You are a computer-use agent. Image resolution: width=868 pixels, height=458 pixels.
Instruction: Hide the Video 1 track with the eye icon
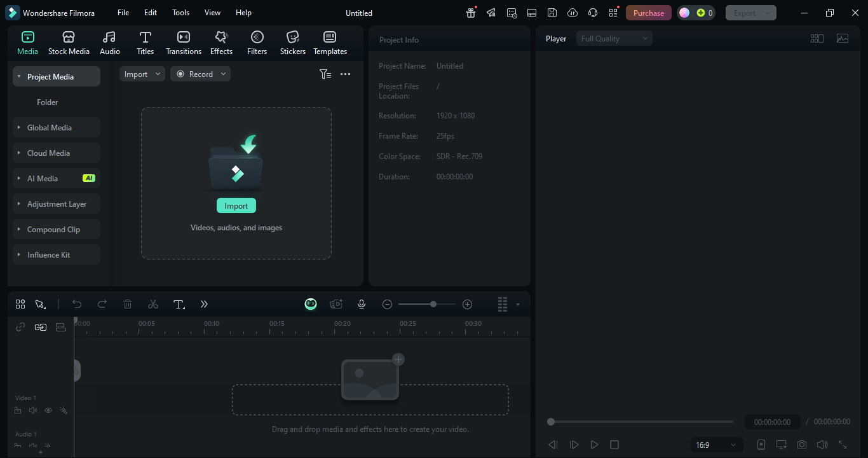tap(48, 410)
